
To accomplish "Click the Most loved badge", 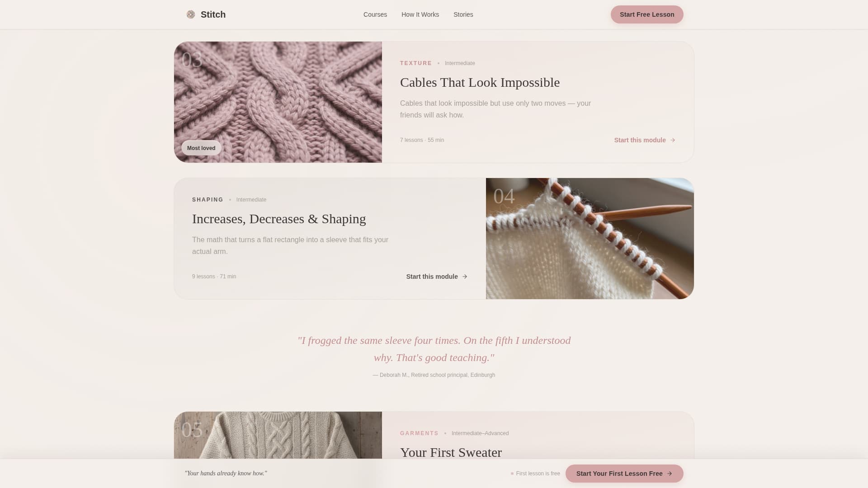I will 201,148.
